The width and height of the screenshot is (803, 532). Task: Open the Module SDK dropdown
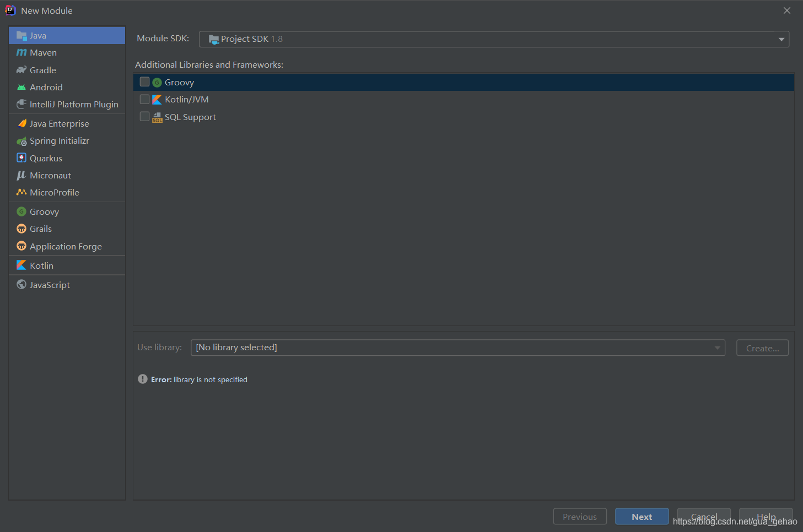[x=494, y=39]
